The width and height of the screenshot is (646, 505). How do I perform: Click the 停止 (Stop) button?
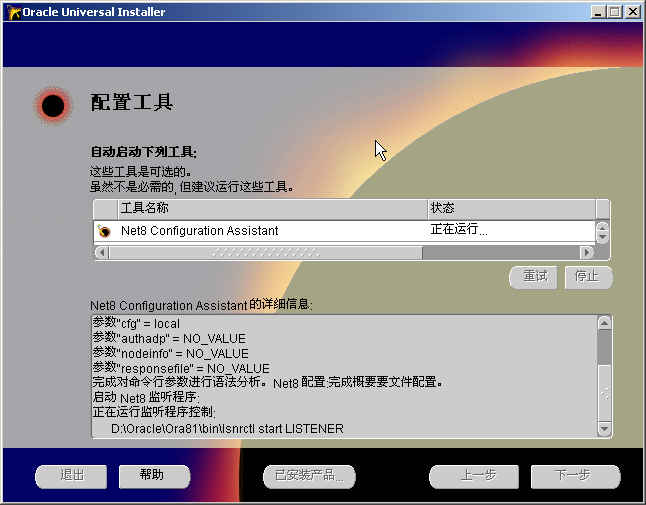point(588,277)
